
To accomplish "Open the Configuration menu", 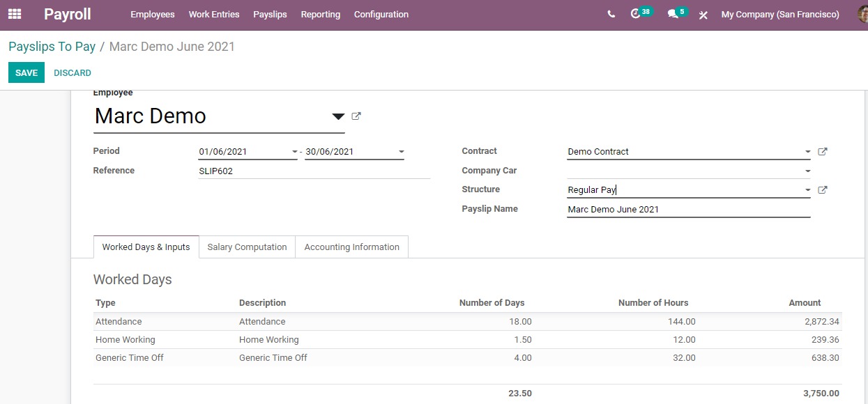I will (381, 14).
